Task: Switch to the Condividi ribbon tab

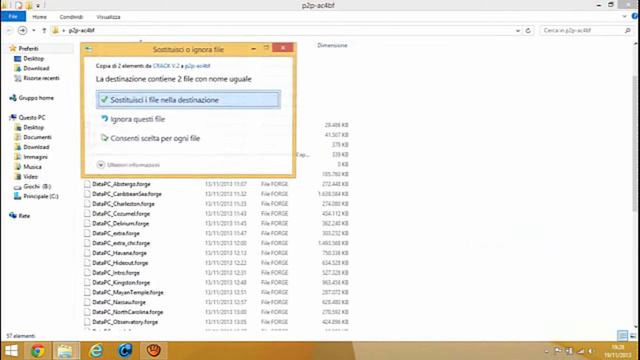Action: pos(71,17)
